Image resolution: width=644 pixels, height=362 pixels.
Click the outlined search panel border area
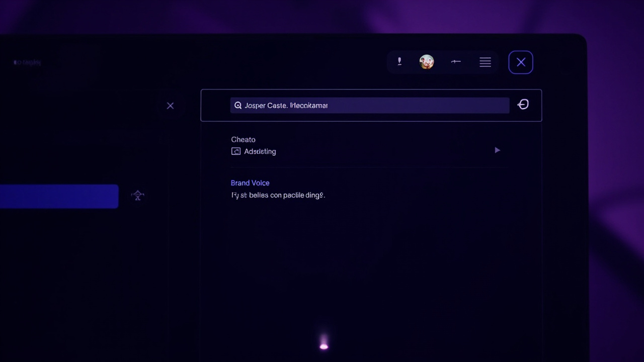point(371,105)
